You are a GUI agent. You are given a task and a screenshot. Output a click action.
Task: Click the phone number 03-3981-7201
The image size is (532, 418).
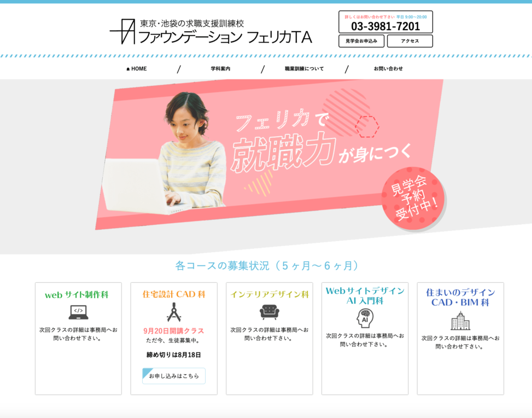[385, 26]
